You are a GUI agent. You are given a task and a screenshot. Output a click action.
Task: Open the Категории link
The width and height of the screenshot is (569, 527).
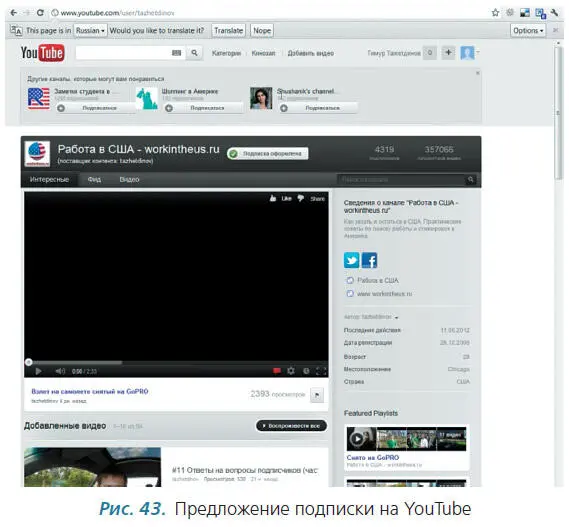[x=226, y=53]
